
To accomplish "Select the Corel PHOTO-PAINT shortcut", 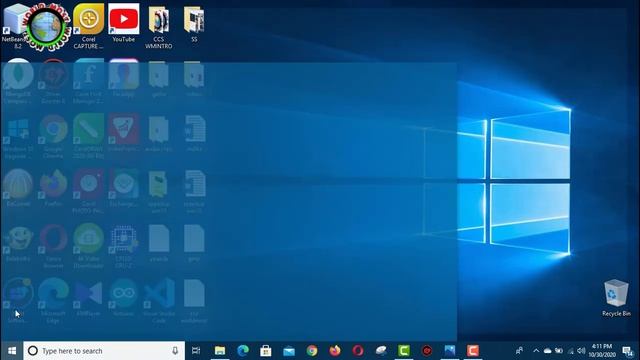I will coord(89,191).
